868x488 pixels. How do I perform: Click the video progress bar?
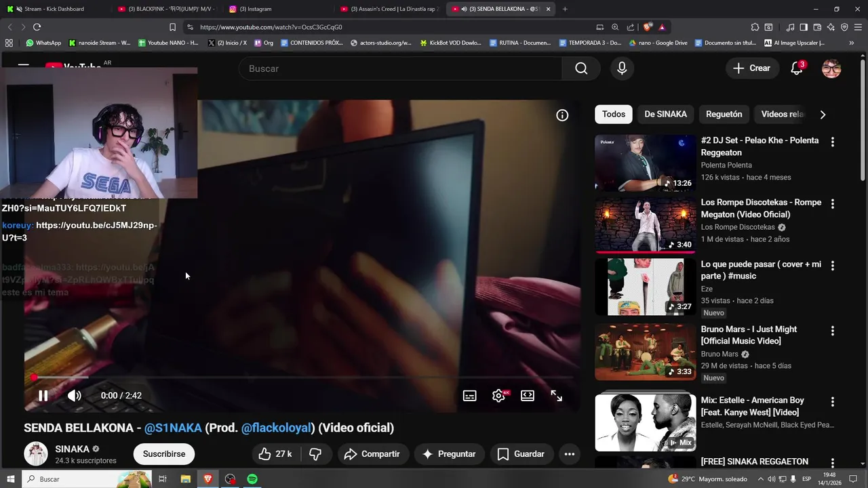(x=302, y=377)
